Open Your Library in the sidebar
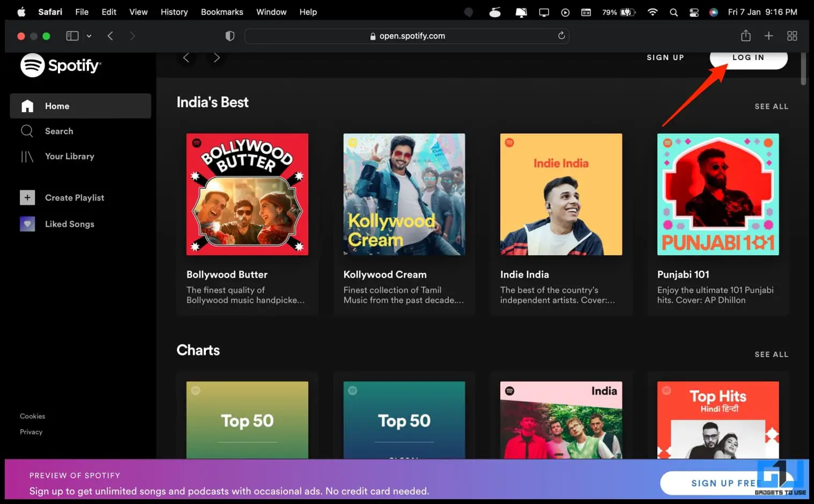 tap(57, 157)
